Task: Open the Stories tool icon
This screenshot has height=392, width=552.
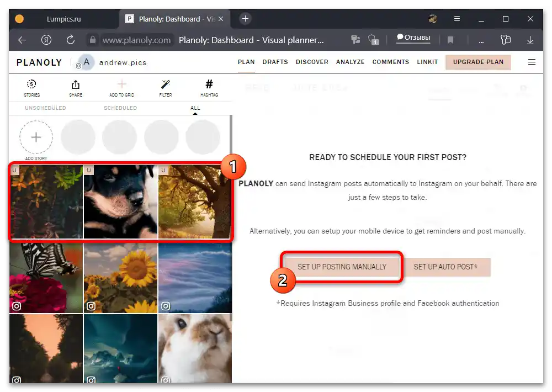Action: coord(31,84)
